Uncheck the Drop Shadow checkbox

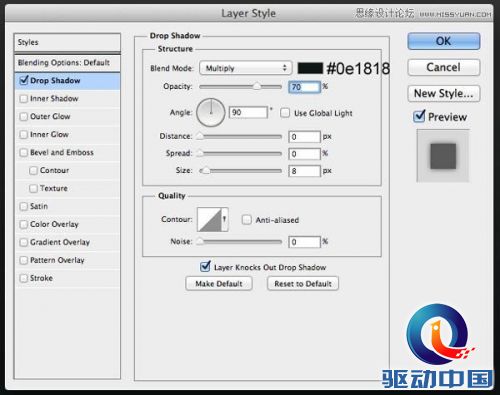tap(24, 80)
